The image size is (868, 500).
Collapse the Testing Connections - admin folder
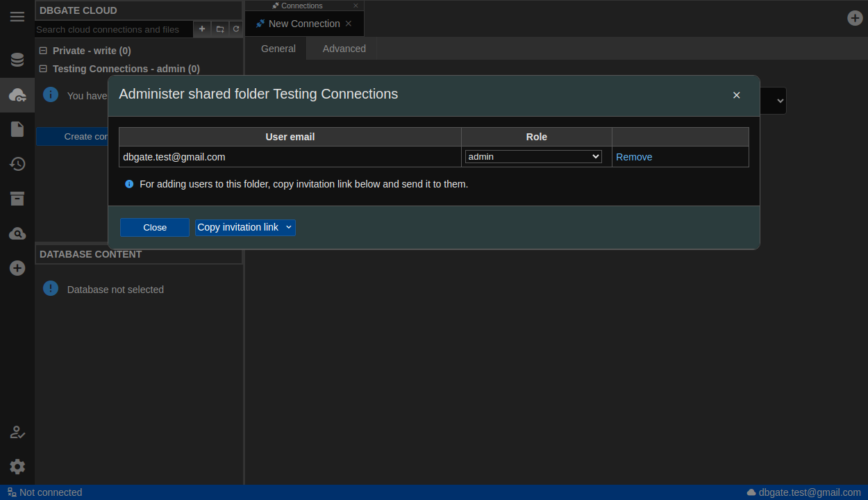43,69
